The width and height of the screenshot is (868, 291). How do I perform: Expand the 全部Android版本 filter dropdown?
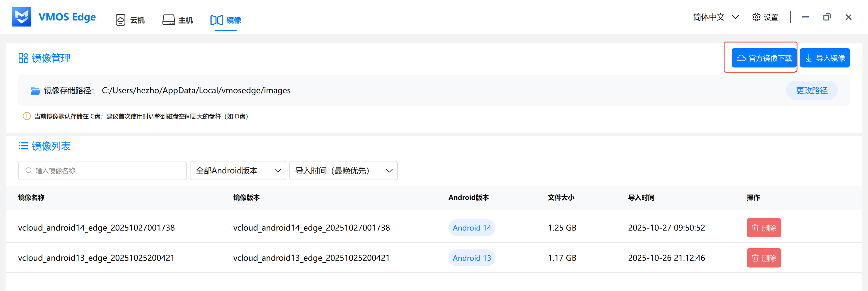click(x=238, y=171)
